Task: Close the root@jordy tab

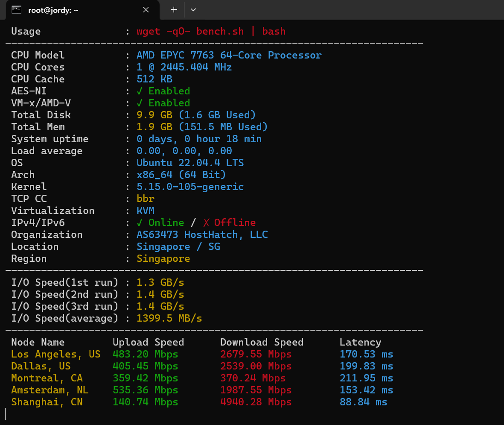Action: pos(146,10)
